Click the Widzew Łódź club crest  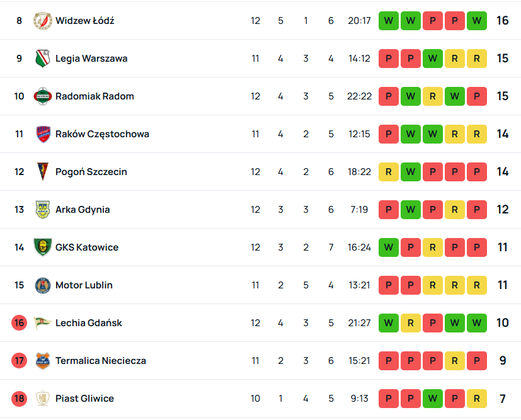(42, 21)
